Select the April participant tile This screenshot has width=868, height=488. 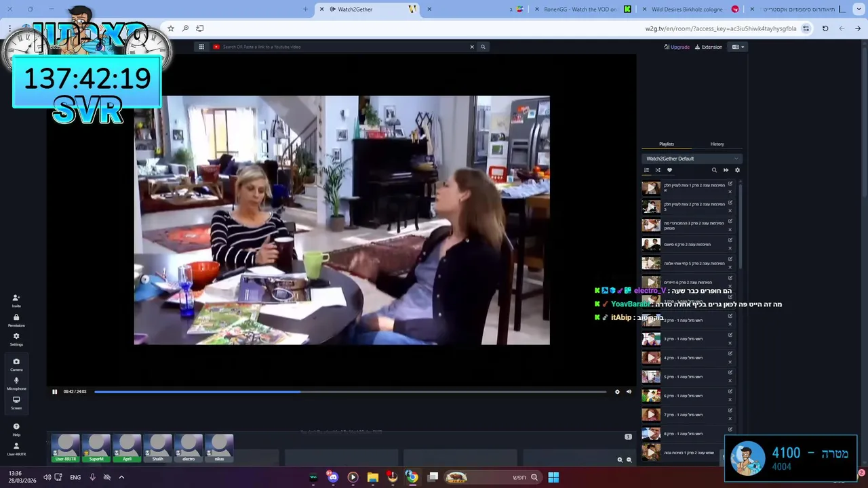(127, 449)
